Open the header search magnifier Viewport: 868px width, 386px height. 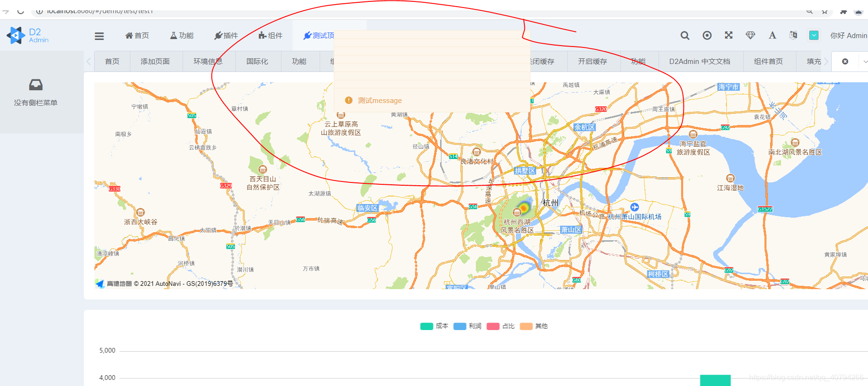685,35
